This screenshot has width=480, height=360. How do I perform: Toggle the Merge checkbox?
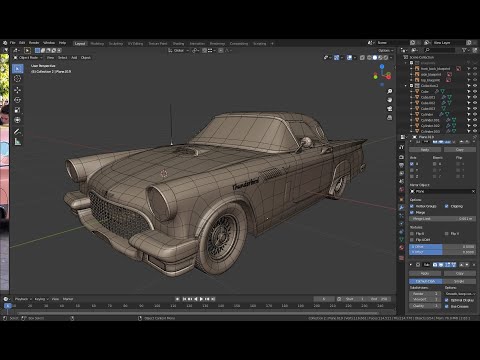pyautogui.click(x=412, y=212)
